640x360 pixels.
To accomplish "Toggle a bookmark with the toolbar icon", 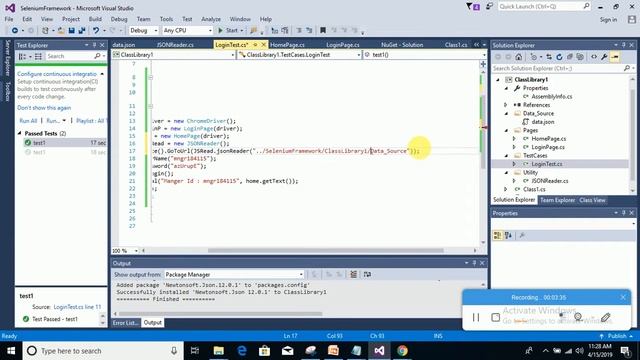I will point(323,31).
